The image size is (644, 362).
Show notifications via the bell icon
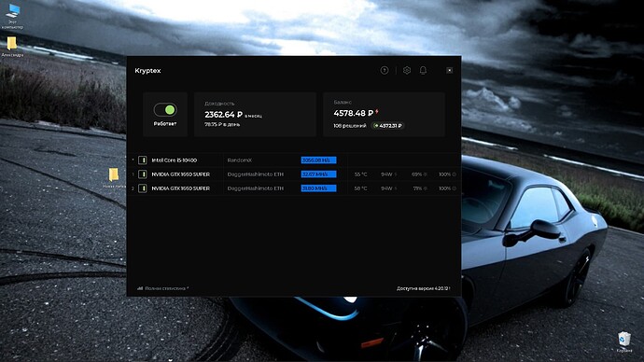(x=423, y=71)
